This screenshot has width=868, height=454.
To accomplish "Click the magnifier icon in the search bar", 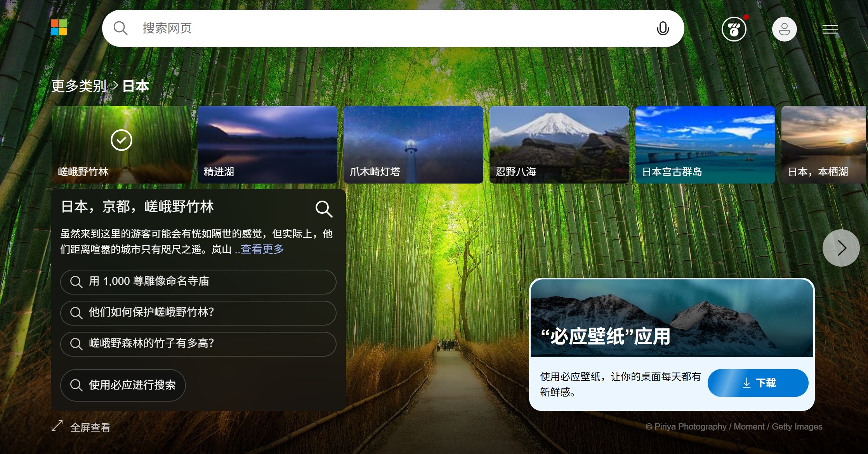I will (120, 28).
